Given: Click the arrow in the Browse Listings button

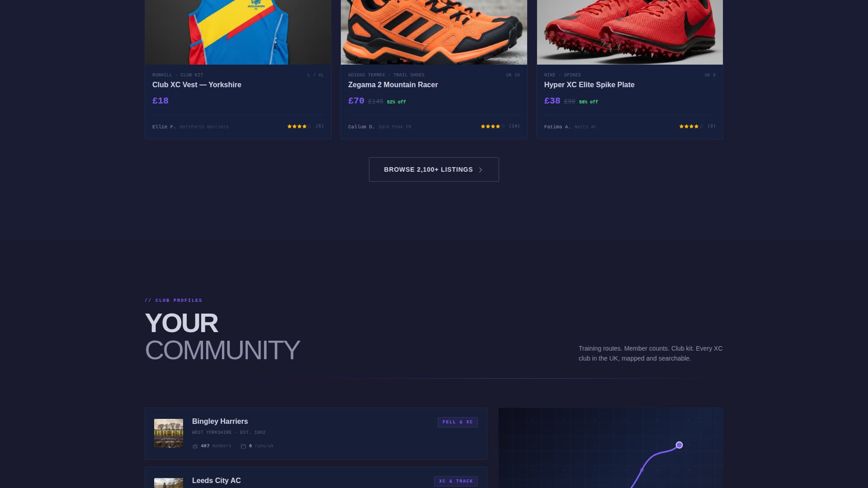Looking at the screenshot, I should pos(481,170).
